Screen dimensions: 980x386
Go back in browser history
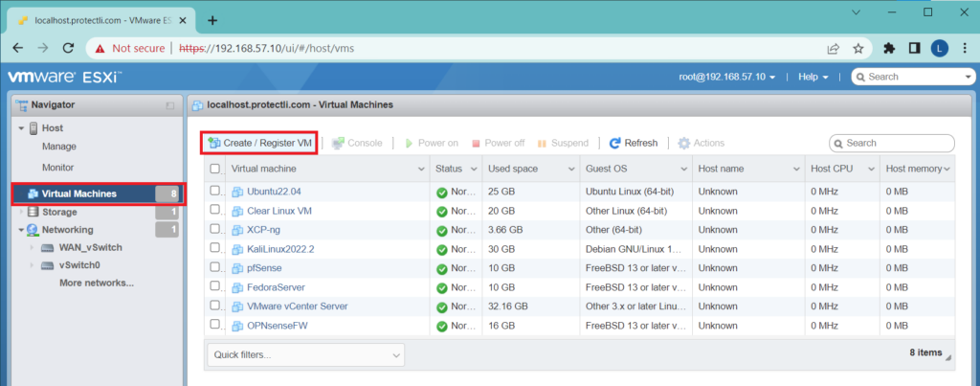18,48
